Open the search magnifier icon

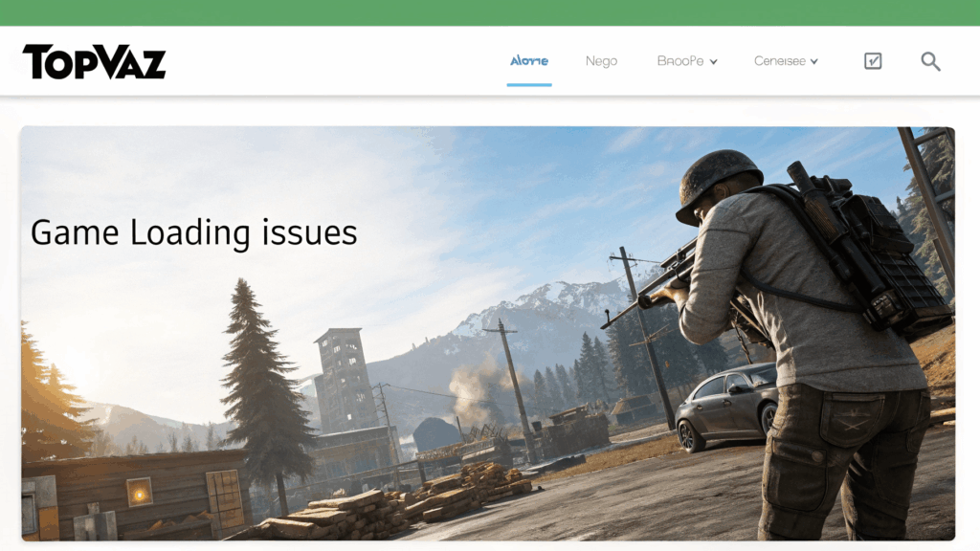tap(930, 61)
